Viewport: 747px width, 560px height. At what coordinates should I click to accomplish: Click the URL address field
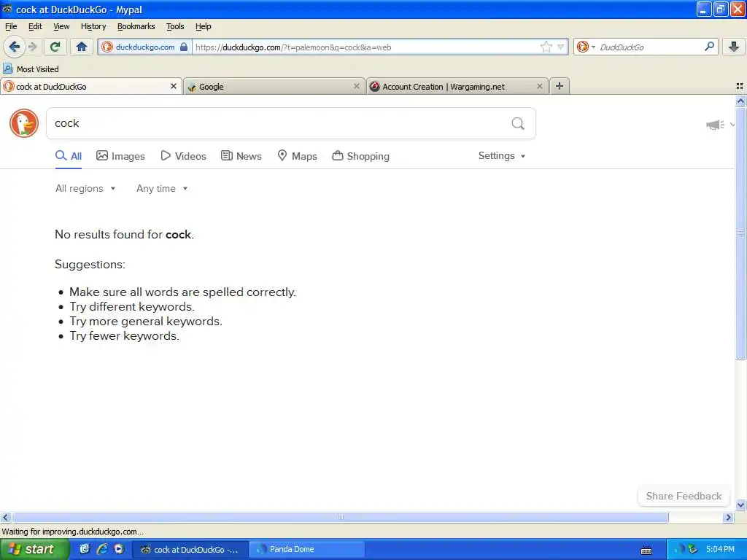coord(367,47)
